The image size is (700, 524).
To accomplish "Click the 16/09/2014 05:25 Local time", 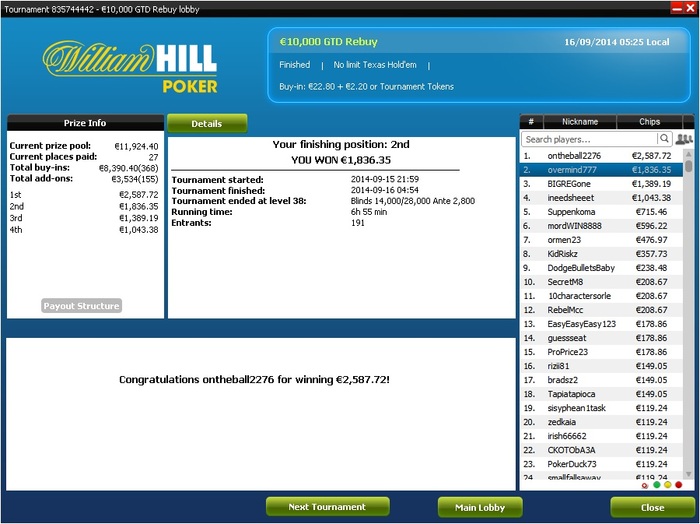I will 617,42.
